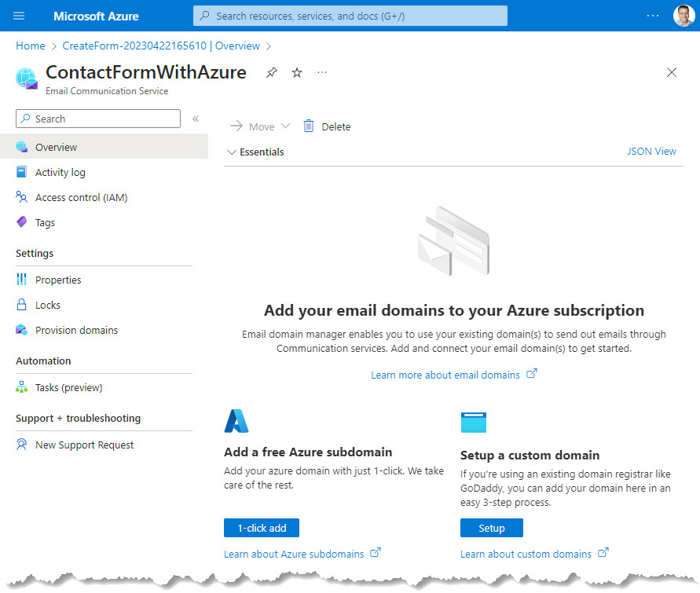Open the Azure portal hamburger menu
700x593 pixels.
point(20,16)
